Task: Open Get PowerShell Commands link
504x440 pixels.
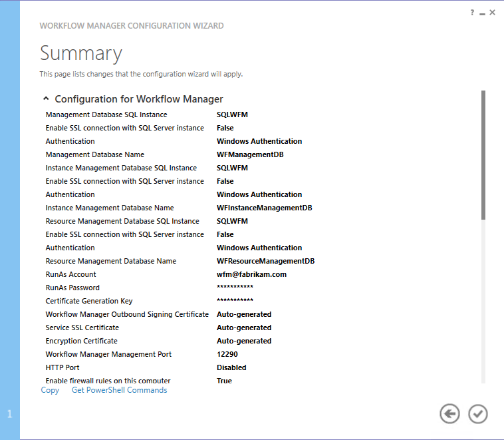Action: (119, 390)
